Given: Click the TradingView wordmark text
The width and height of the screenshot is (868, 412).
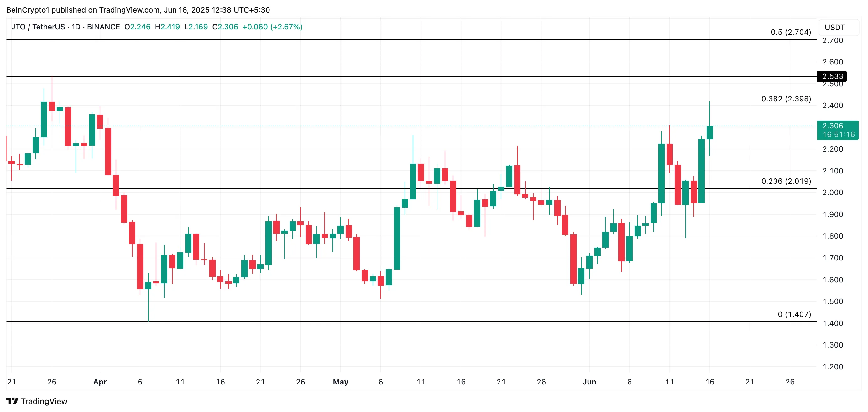Looking at the screenshot, I should point(44,401).
